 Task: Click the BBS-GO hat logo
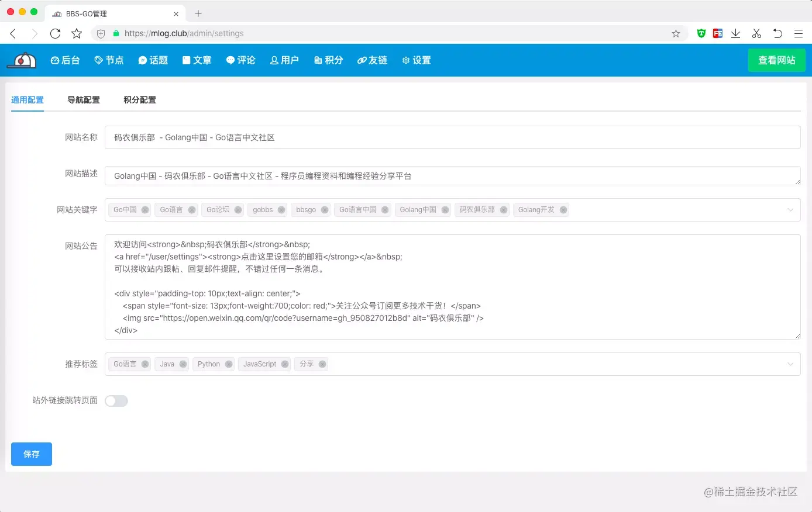22,60
